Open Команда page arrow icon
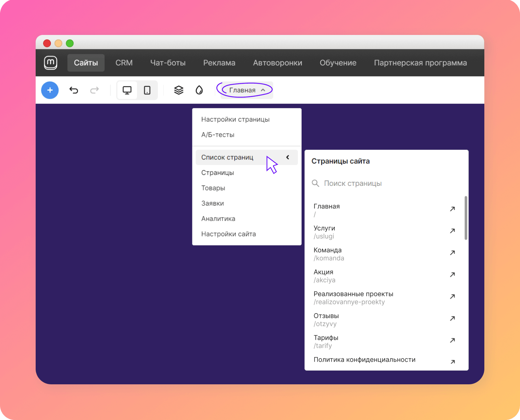Image resolution: width=520 pixels, height=420 pixels. click(x=452, y=253)
